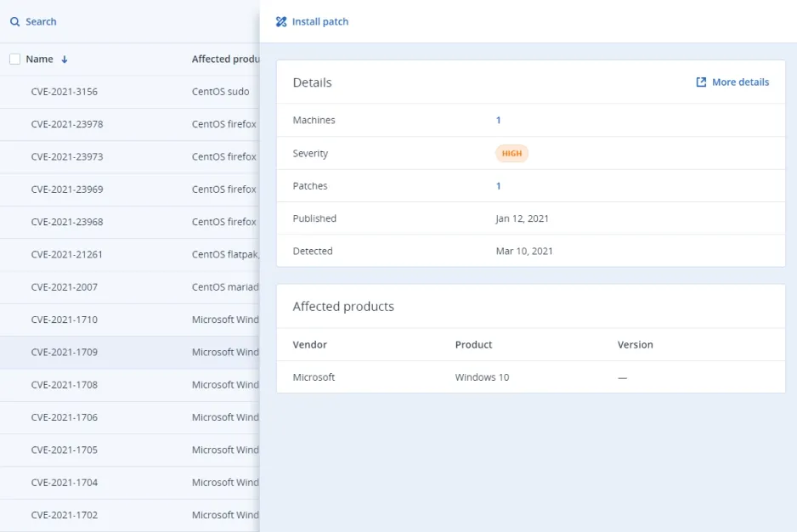The width and height of the screenshot is (797, 532).
Task: Open the Machines count link
Action: click(x=498, y=121)
